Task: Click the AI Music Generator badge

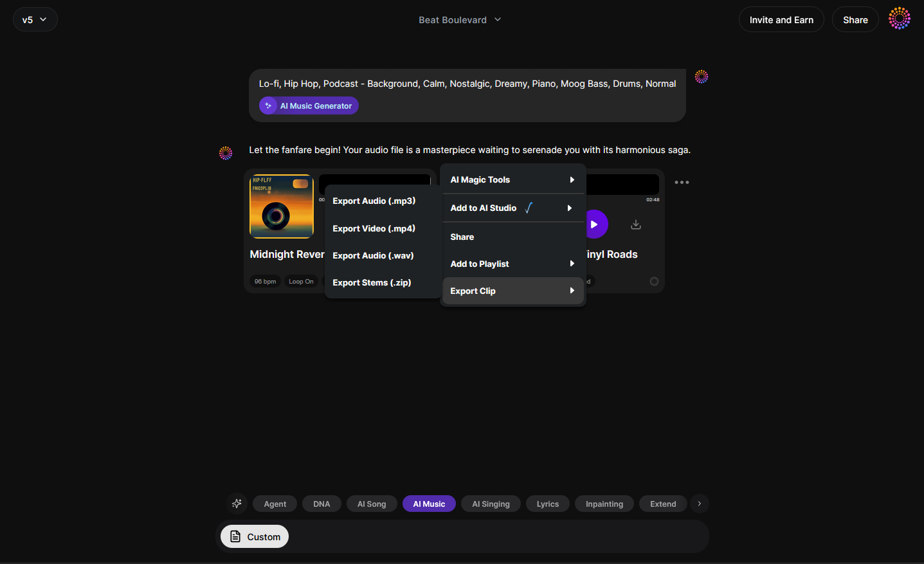Action: tap(309, 105)
